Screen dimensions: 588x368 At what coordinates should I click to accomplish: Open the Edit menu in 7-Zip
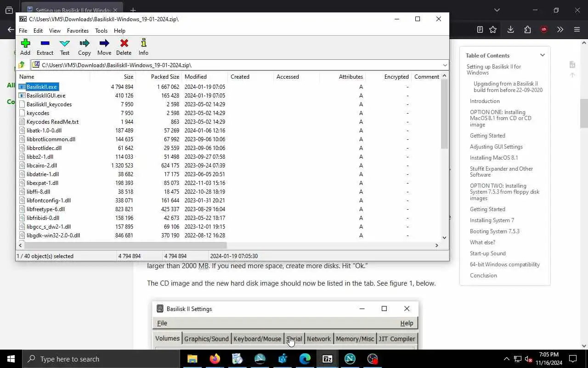pyautogui.click(x=38, y=31)
